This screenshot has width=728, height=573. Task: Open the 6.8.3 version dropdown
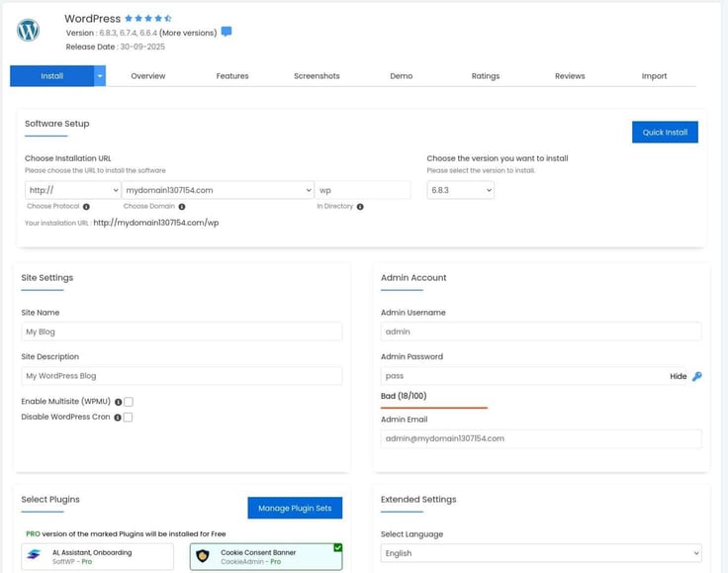pyautogui.click(x=461, y=190)
